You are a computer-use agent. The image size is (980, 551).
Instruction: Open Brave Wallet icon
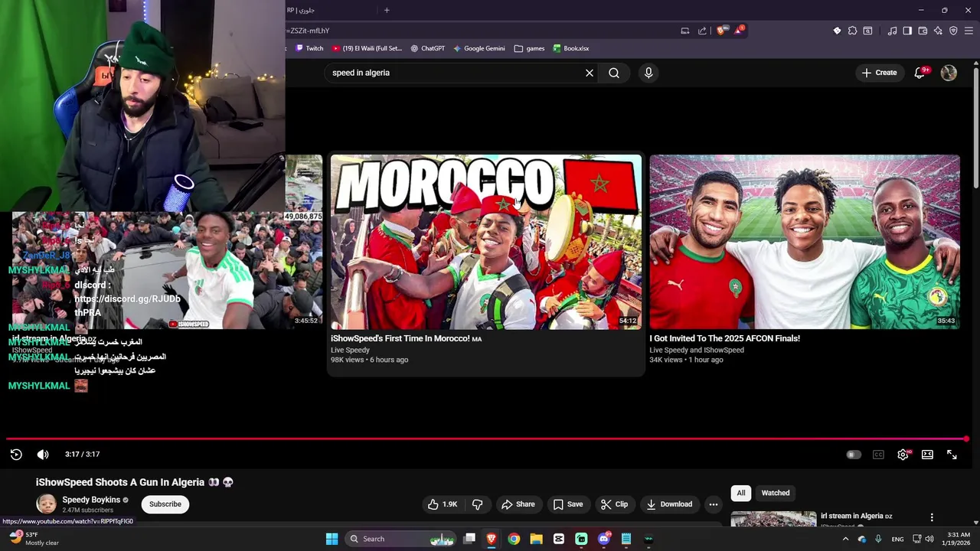[x=923, y=31]
